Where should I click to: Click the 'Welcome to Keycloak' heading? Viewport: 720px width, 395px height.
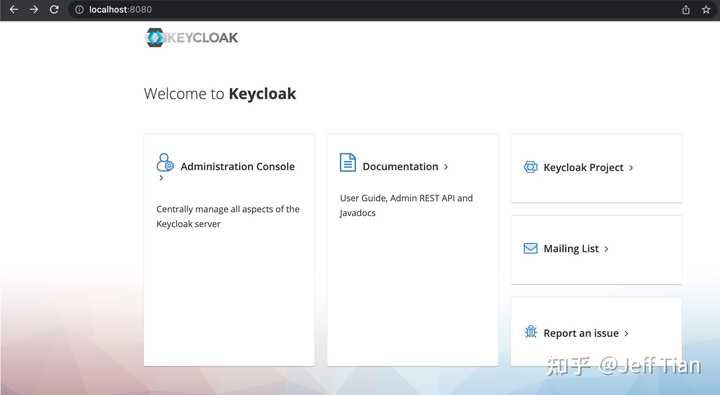[220, 94]
